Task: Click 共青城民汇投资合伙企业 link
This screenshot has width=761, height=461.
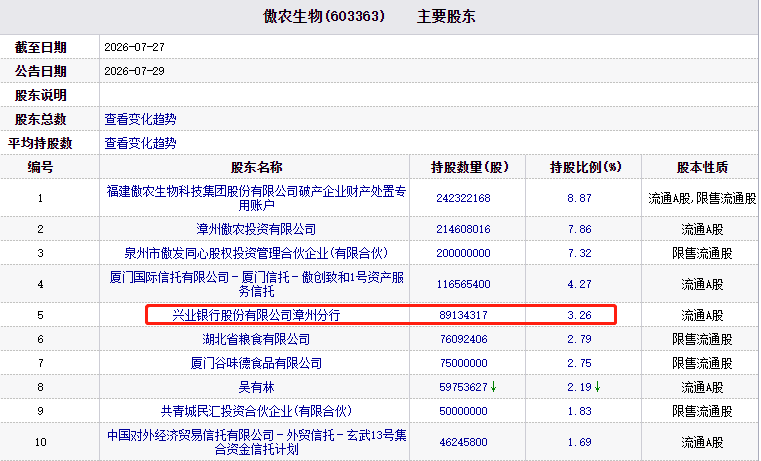Action: click(x=256, y=411)
